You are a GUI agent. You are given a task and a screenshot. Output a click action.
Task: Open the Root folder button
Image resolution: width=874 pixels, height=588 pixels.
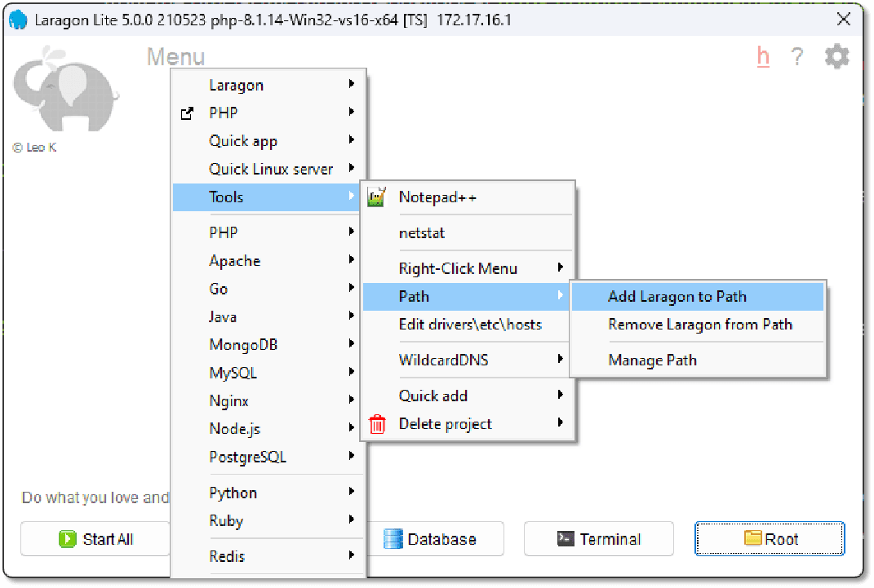point(770,539)
